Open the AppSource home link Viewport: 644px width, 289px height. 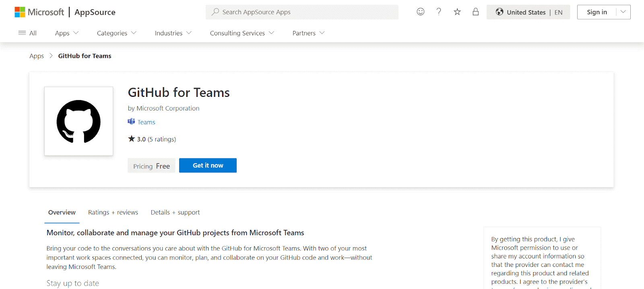point(95,12)
